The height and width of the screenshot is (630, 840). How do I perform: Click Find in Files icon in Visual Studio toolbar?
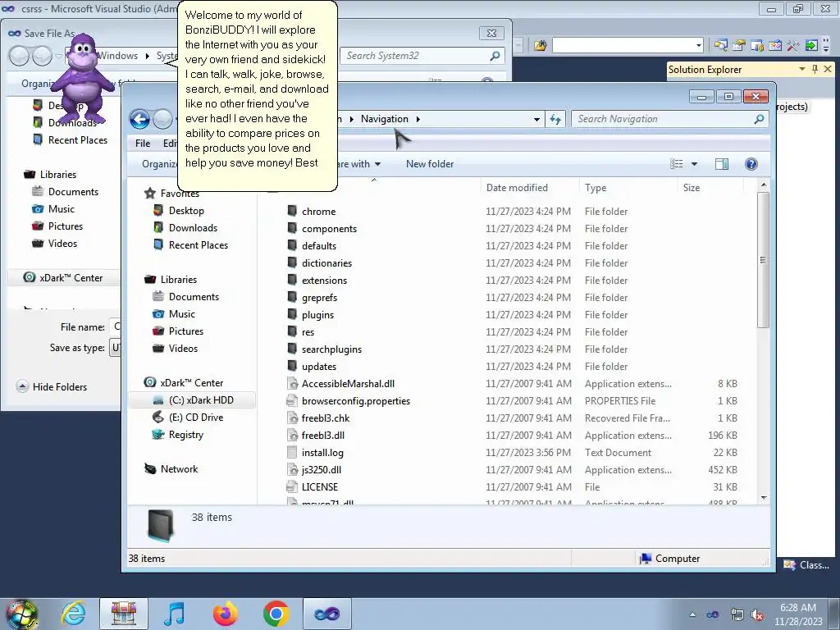click(721, 46)
